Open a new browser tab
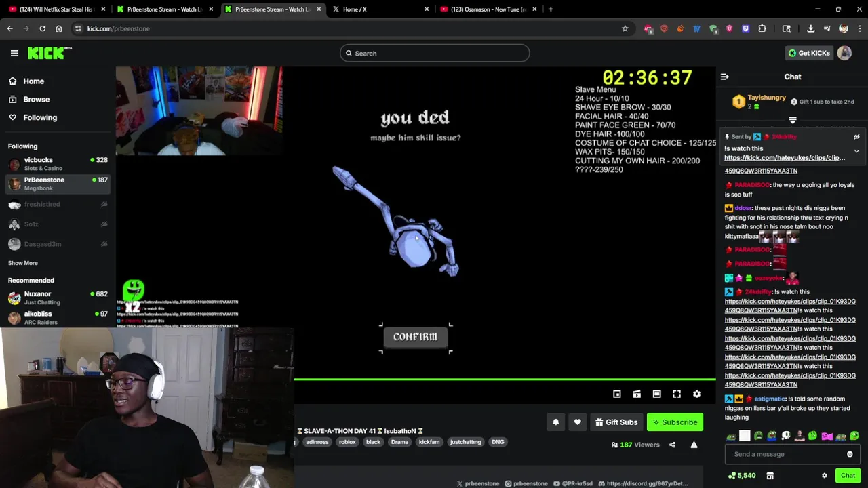 pos(551,9)
